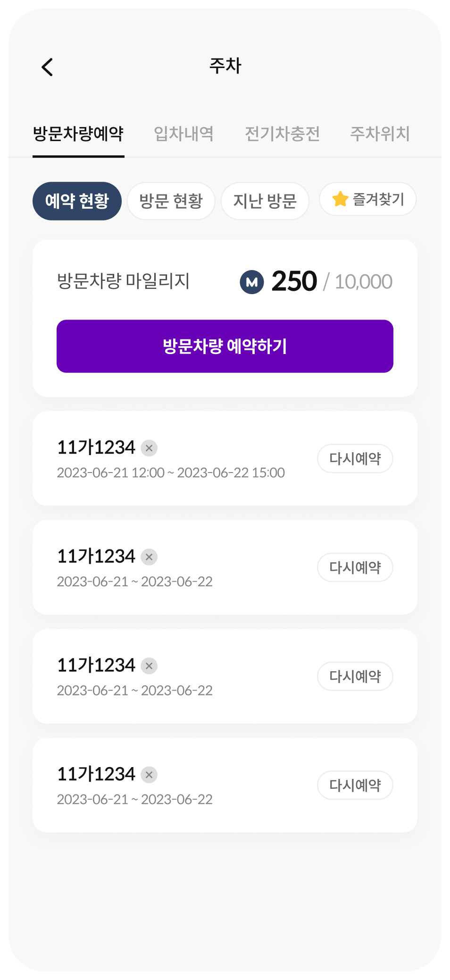This screenshot has width=450, height=980.
Task: Select the 예약 현황 filter chip
Action: point(77,201)
